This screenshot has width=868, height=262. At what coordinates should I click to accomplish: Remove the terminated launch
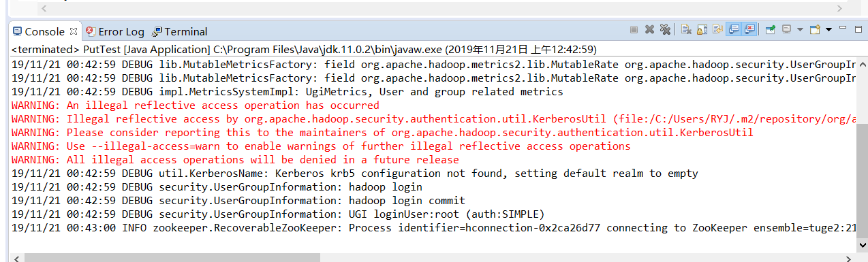pos(649,30)
